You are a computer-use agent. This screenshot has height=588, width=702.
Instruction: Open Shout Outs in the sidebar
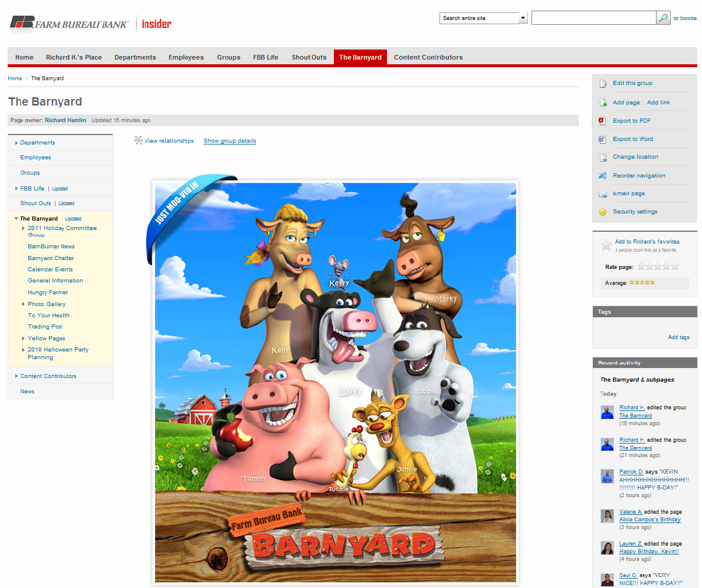pos(35,203)
